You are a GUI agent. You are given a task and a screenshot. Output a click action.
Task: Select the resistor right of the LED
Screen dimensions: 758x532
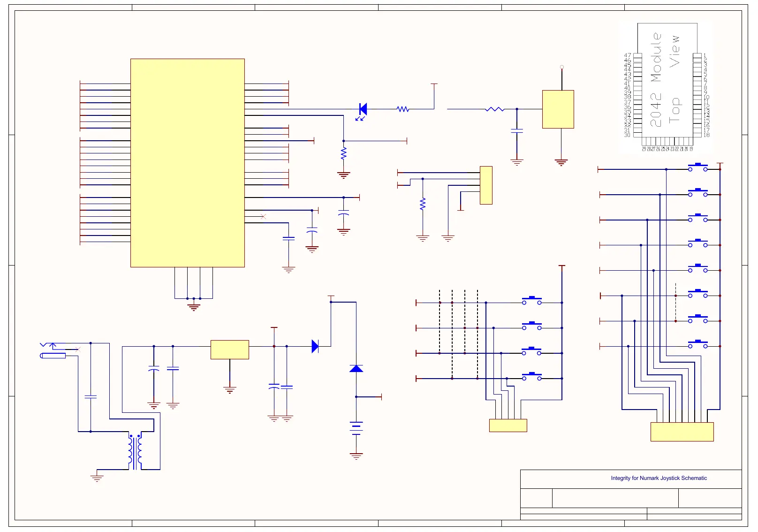[x=403, y=109]
